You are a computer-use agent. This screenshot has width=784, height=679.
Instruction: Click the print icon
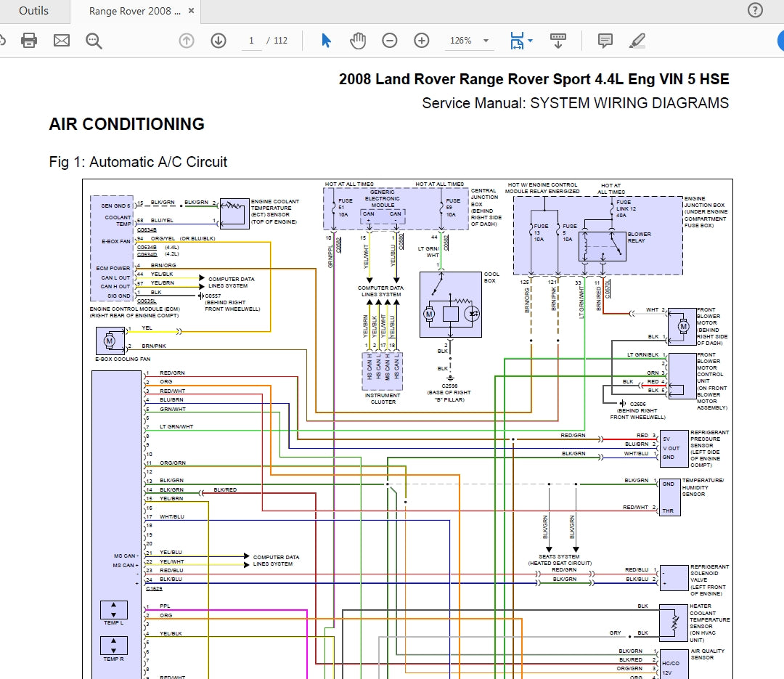[29, 41]
